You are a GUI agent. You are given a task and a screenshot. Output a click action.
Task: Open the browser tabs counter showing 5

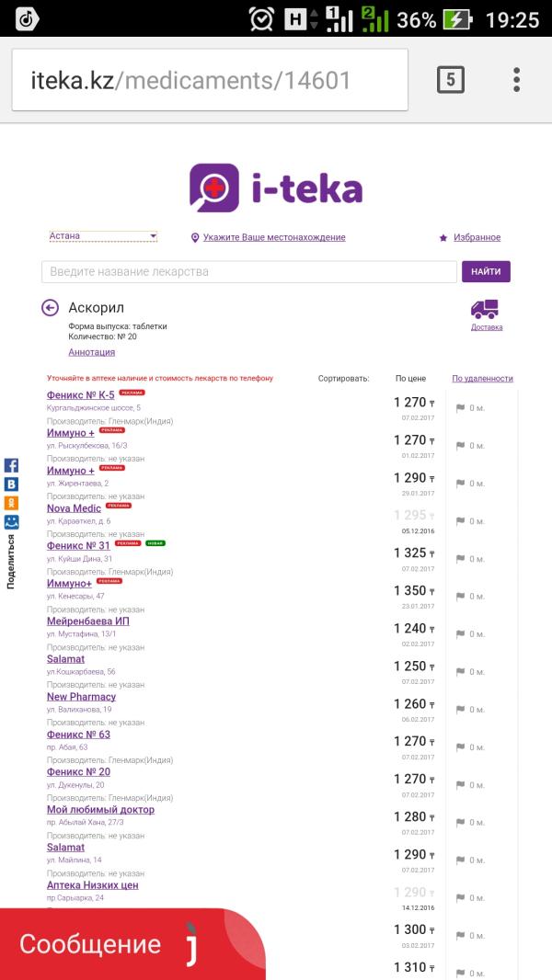pyautogui.click(x=450, y=80)
